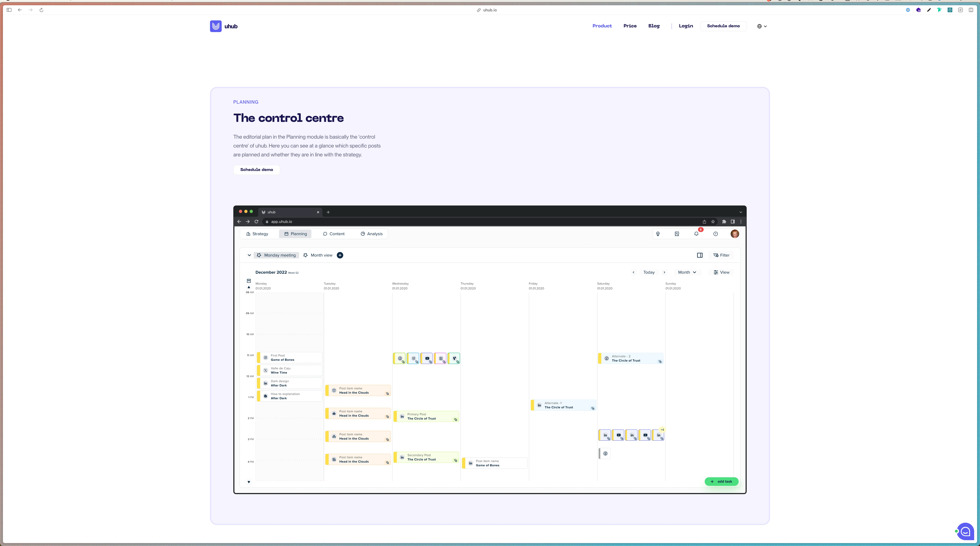
Task: Click the user avatar in app header
Action: (x=735, y=234)
